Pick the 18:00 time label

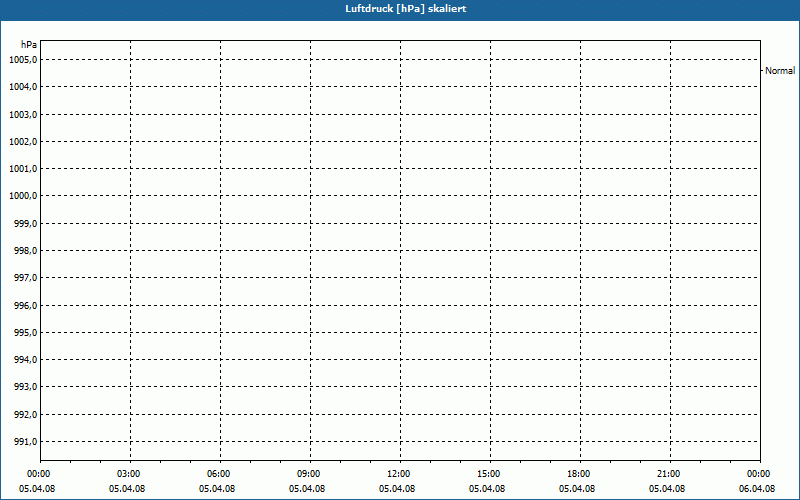579,474
